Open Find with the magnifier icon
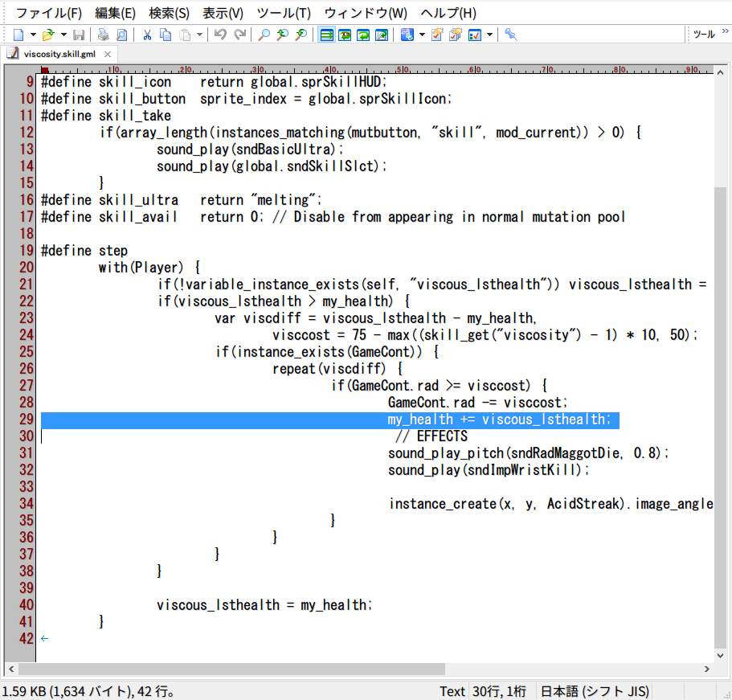732x700 pixels. pos(264,35)
